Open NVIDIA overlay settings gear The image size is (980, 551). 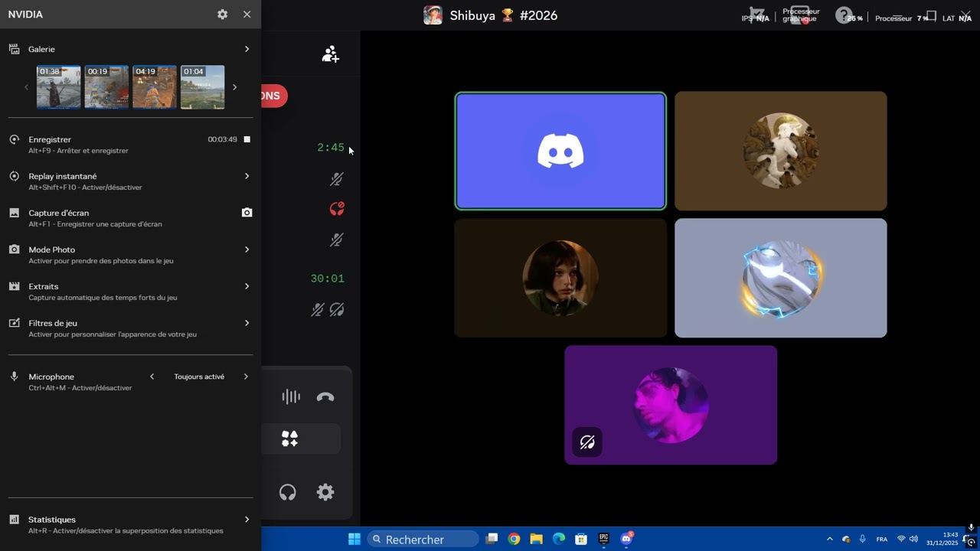tap(222, 15)
